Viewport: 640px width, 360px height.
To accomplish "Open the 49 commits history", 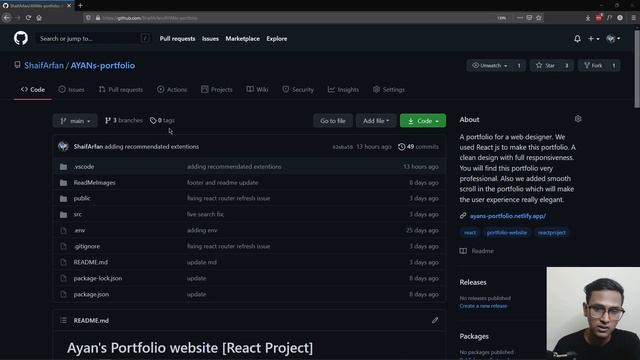I will 418,147.
